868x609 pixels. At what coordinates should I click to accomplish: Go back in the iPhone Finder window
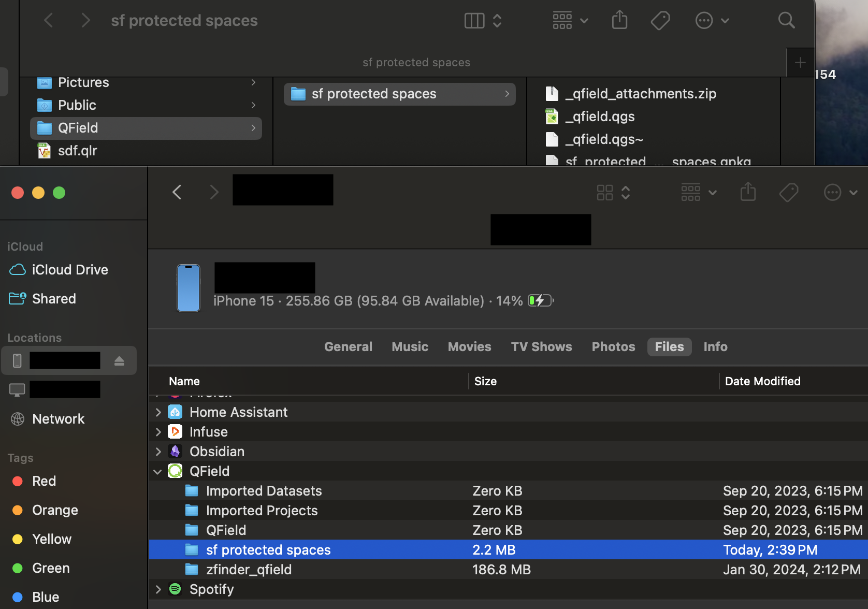tap(177, 192)
